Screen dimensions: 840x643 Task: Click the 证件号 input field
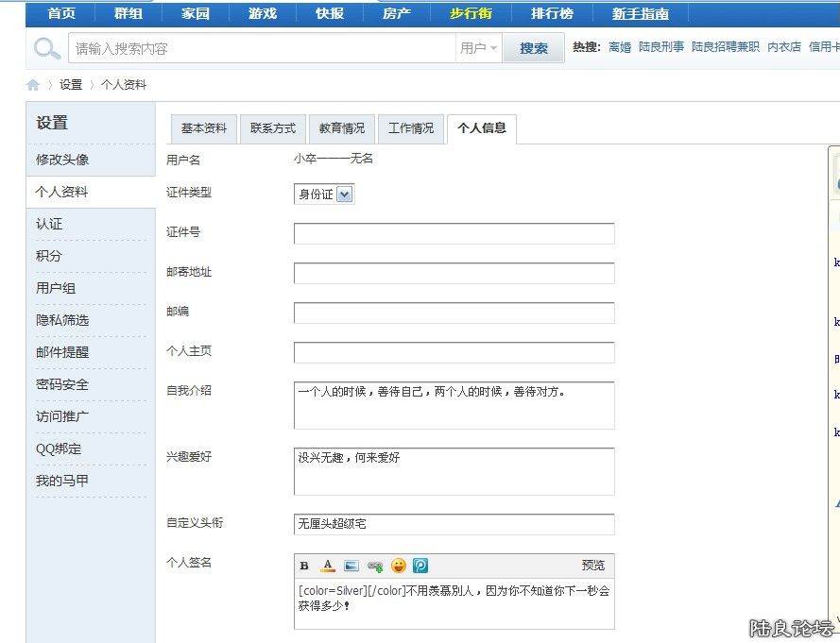(454, 233)
